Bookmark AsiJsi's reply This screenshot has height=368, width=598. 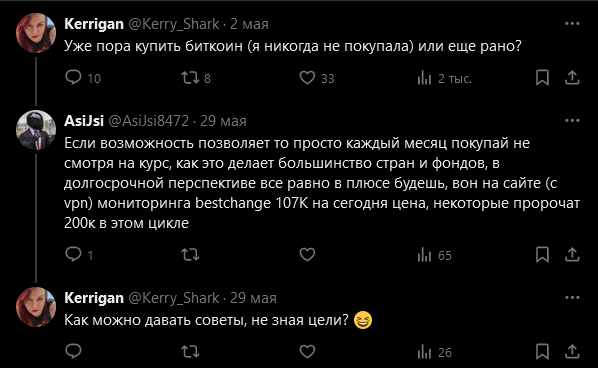click(542, 254)
